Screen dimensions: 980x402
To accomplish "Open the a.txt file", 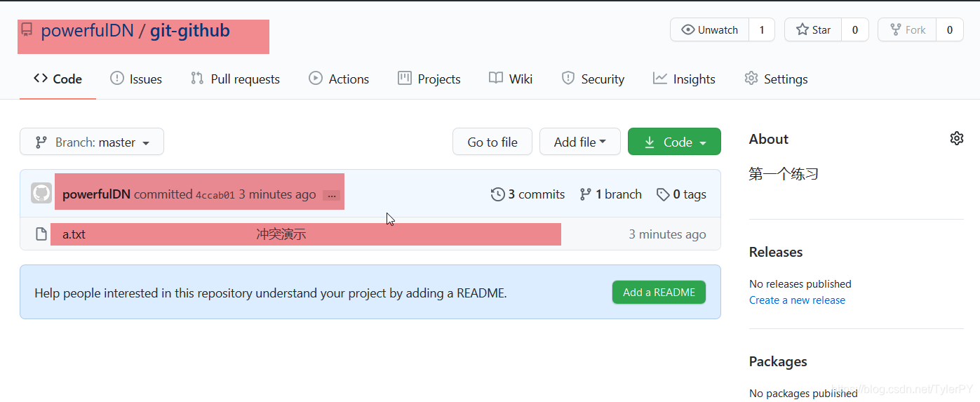I will [x=74, y=234].
